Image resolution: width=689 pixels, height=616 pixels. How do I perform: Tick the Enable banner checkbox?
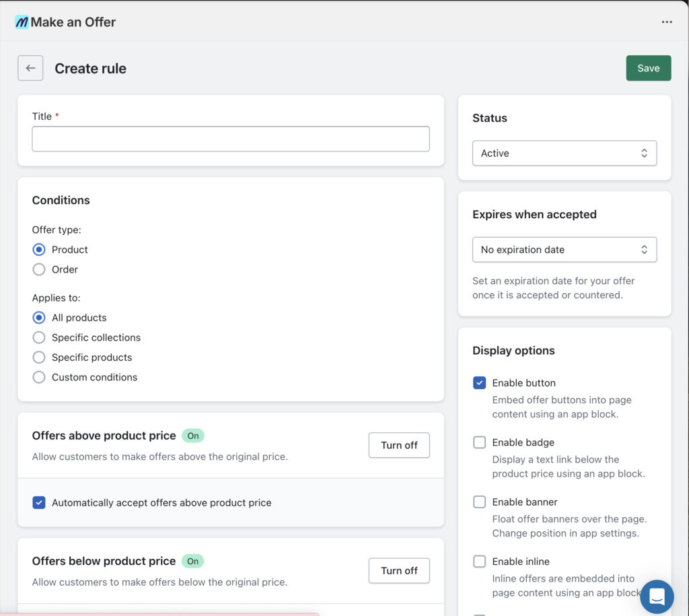click(x=479, y=502)
